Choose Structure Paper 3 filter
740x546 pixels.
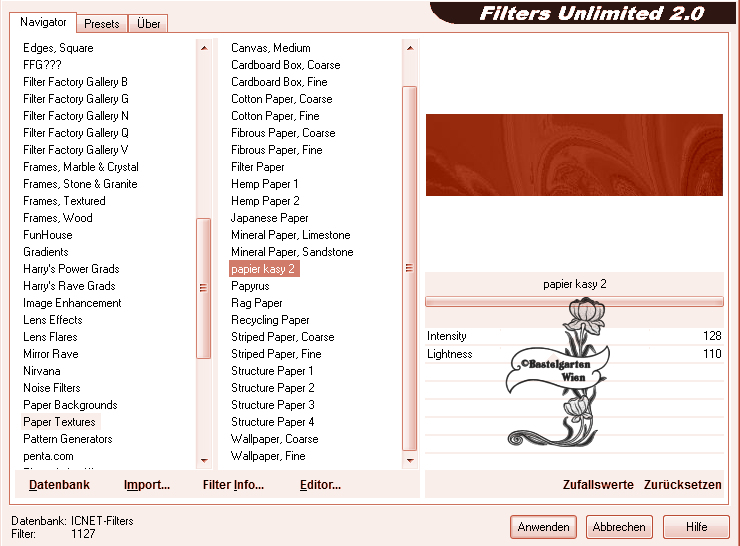(273, 404)
